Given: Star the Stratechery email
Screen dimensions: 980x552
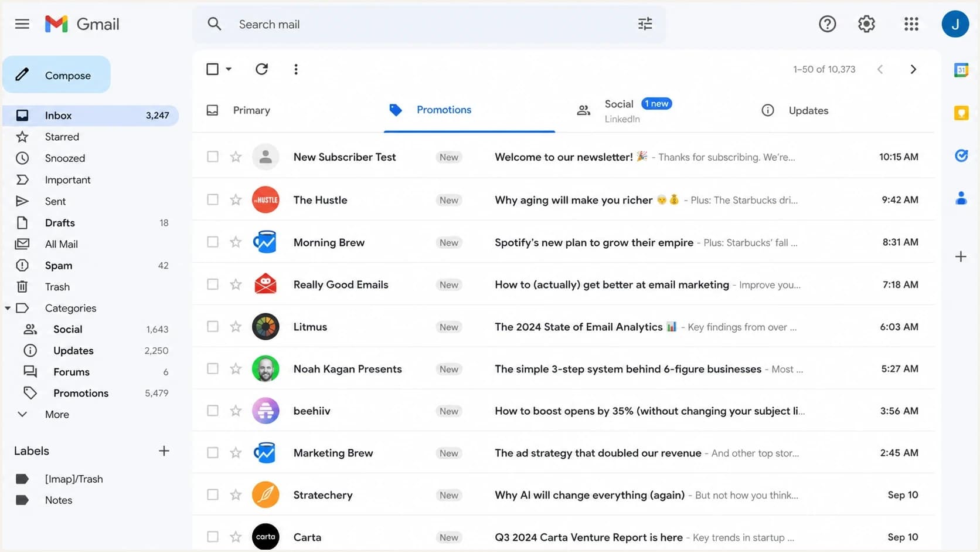Looking at the screenshot, I should click(x=236, y=495).
